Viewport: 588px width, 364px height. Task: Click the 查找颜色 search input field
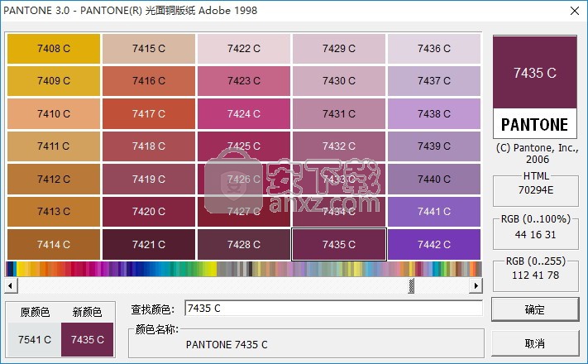332,309
